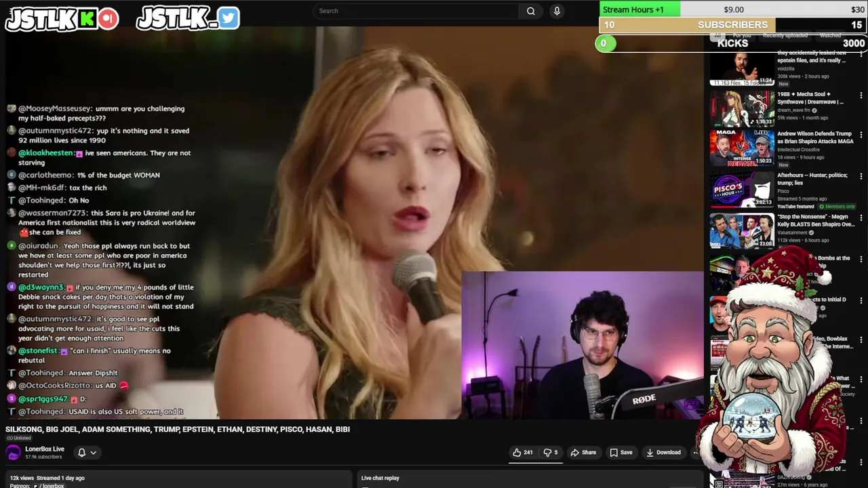Screen dimensions: 868x488
Task: Open options menu for Andrew Wilson Defends Trump video
Action: [861, 136]
